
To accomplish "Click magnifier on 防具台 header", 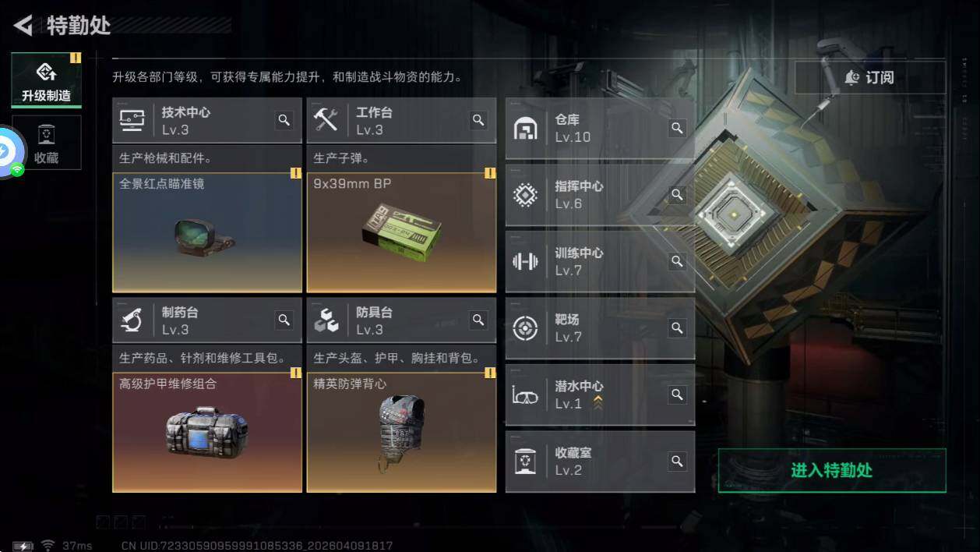I will tap(478, 320).
